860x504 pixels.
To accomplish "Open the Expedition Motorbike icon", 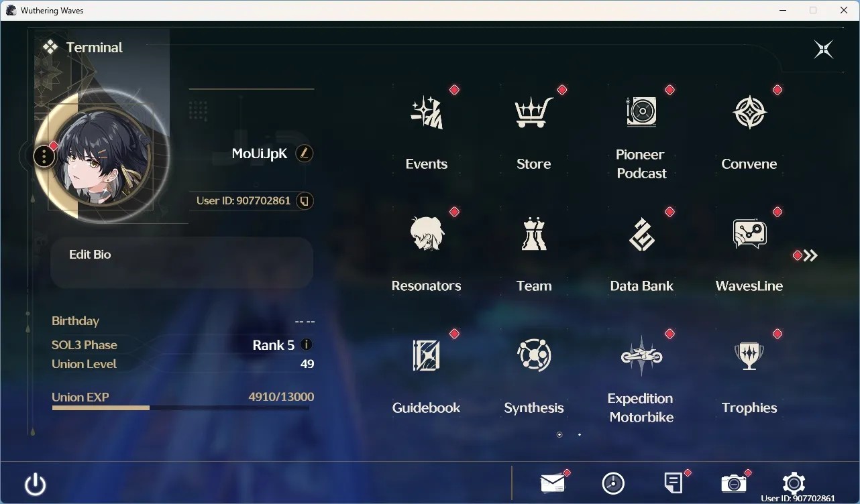I will 642,355.
